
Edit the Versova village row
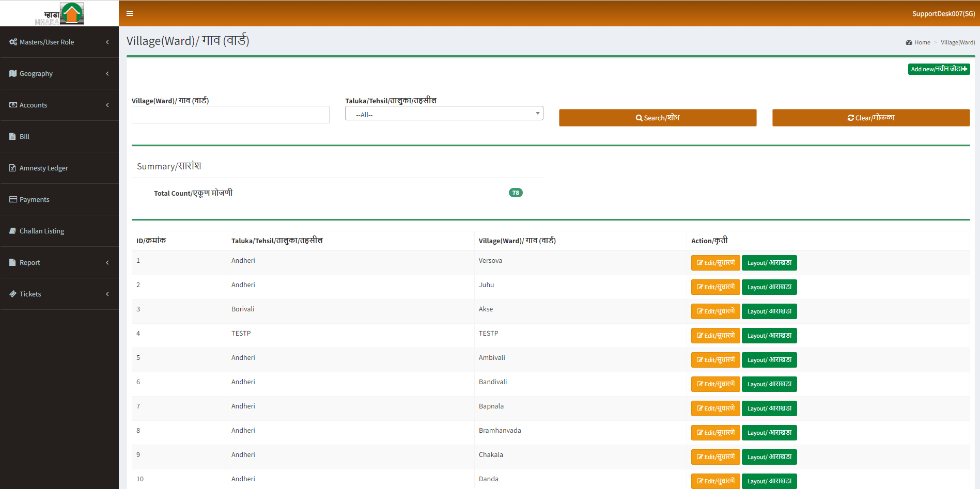(x=715, y=263)
